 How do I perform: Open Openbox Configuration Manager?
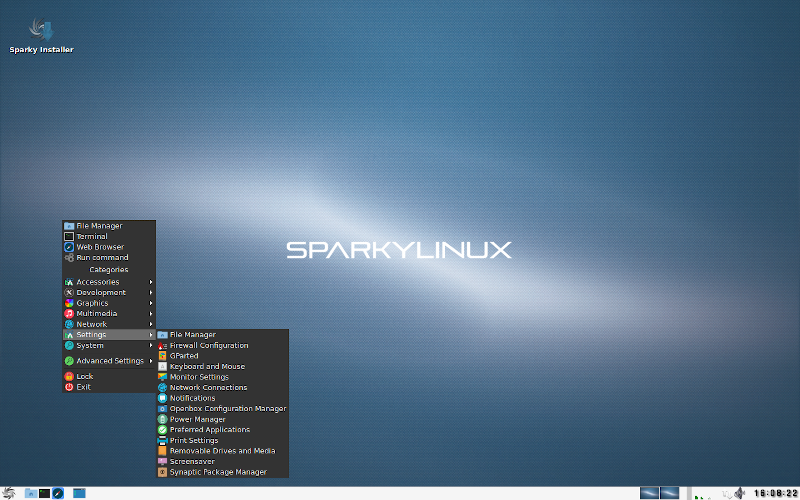(222, 409)
